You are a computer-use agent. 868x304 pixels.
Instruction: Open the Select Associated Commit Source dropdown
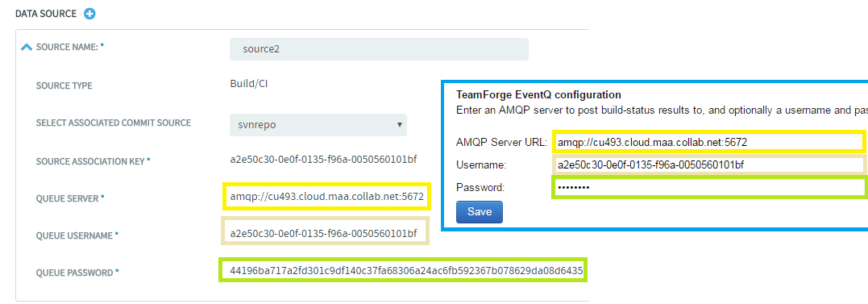pyautogui.click(x=318, y=125)
